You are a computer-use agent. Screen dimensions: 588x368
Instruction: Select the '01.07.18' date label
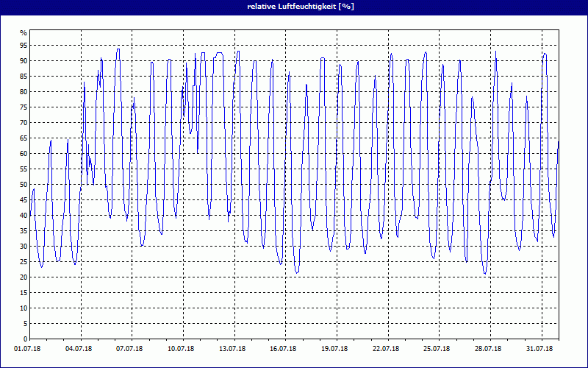pyautogui.click(x=27, y=349)
